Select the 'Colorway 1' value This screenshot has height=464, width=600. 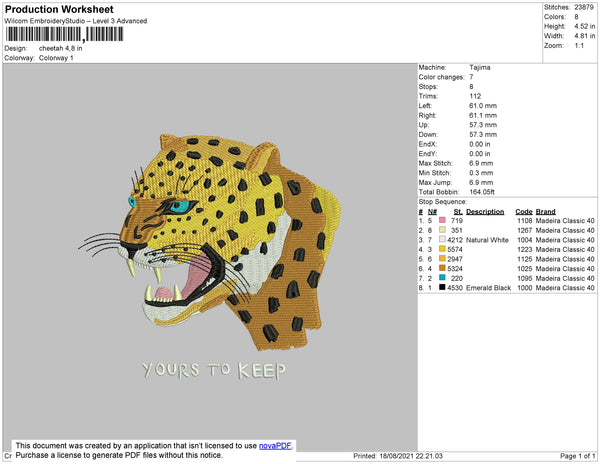56,58
